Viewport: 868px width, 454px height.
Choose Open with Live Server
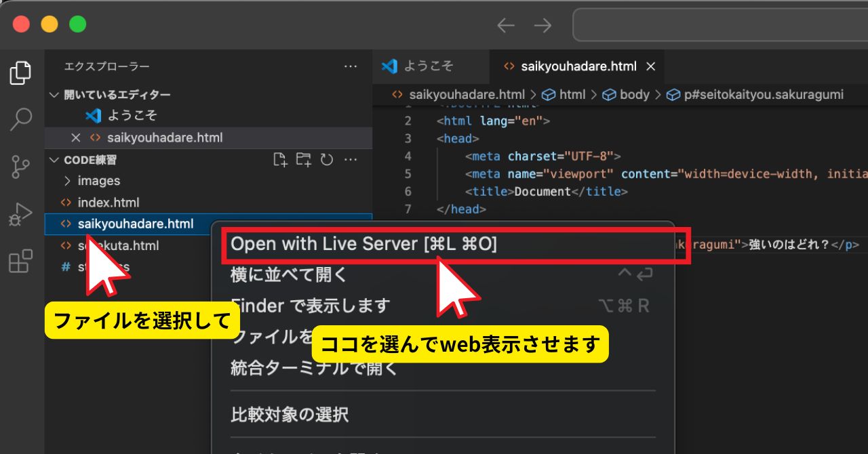click(364, 245)
